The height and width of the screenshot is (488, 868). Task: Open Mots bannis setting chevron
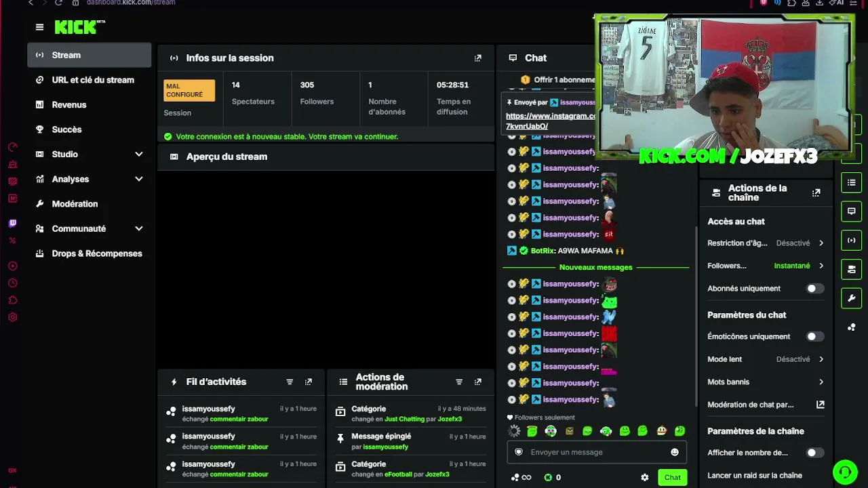coord(821,382)
